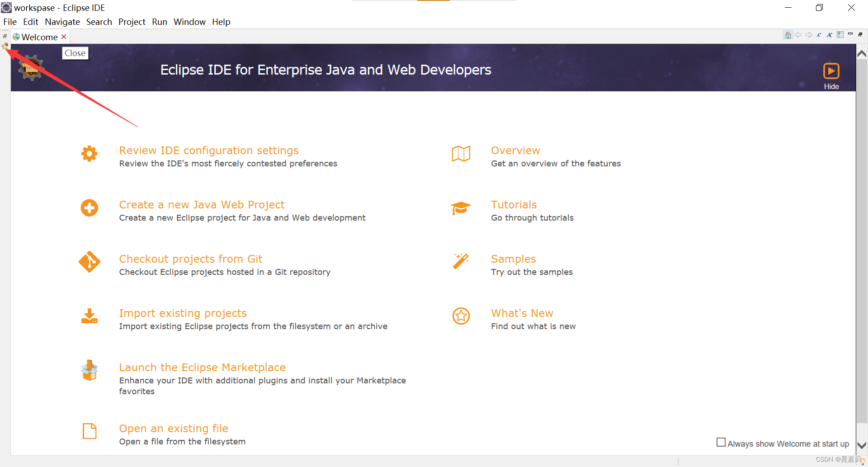Open Create a new Java Web Project link
Viewport: 868px width, 467px height.
coord(202,205)
